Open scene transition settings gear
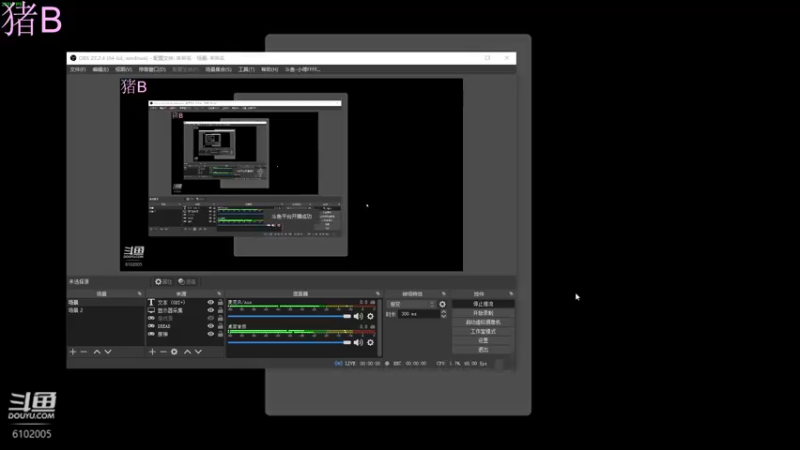800x450 pixels. (x=442, y=304)
